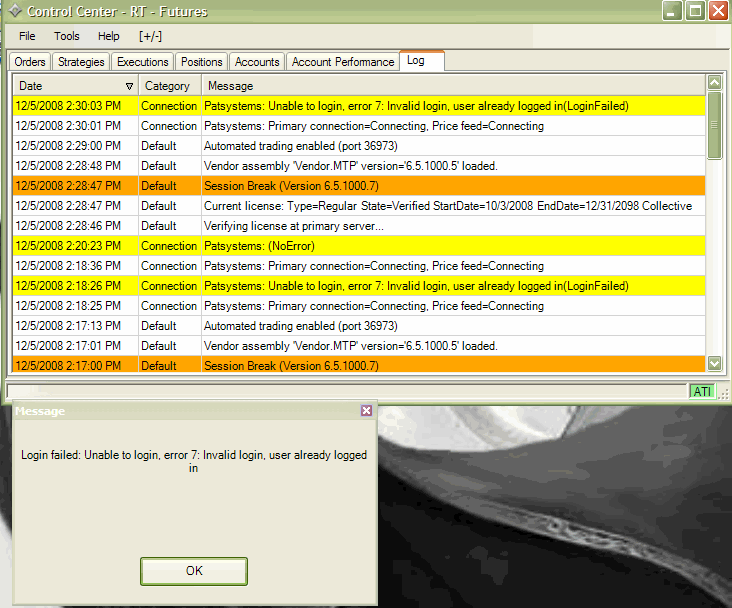Click the ATI status indicator
This screenshot has width=732, height=608.
coord(702,391)
